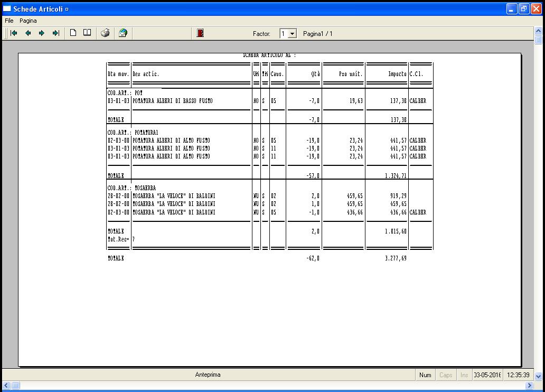Open the Factor zoom dropdown
This screenshot has width=545, height=392.
click(293, 34)
